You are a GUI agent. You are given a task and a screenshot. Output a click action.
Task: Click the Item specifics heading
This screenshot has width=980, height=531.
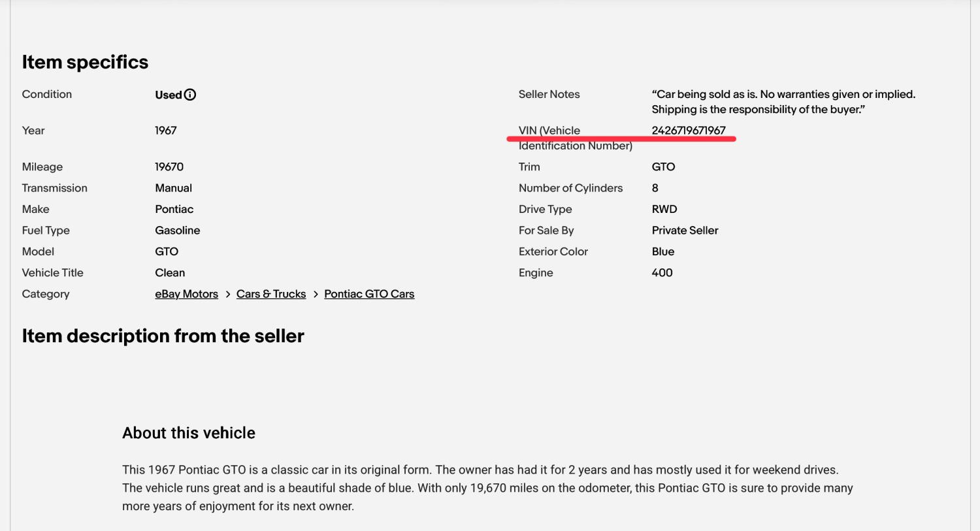point(85,62)
